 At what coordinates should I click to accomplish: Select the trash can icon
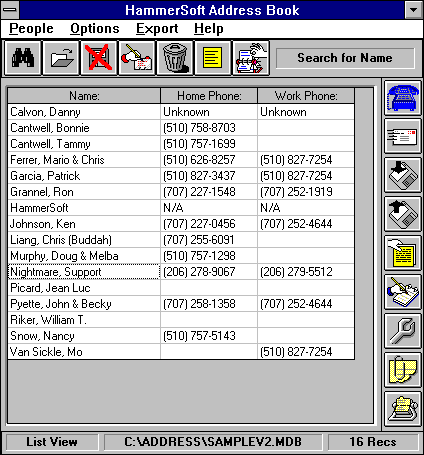pyautogui.click(x=175, y=58)
